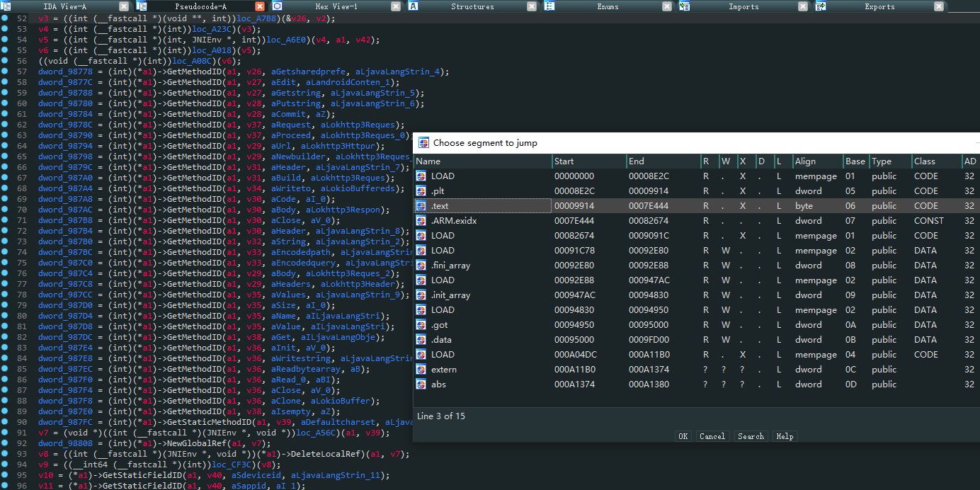Viewport: 980px width, 490px height.
Task: Open the Enums tab
Action: point(608,6)
